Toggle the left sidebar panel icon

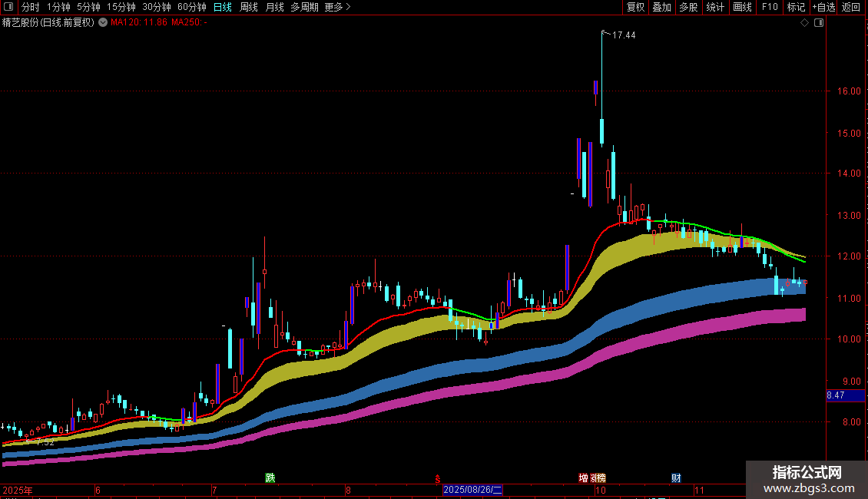pyautogui.click(x=8, y=7)
